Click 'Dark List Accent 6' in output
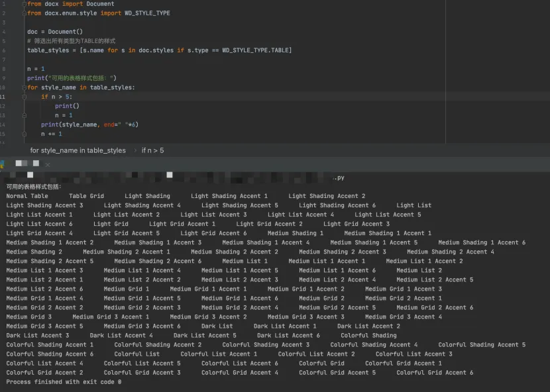550x392 pixels. pyautogui.click(x=288, y=336)
